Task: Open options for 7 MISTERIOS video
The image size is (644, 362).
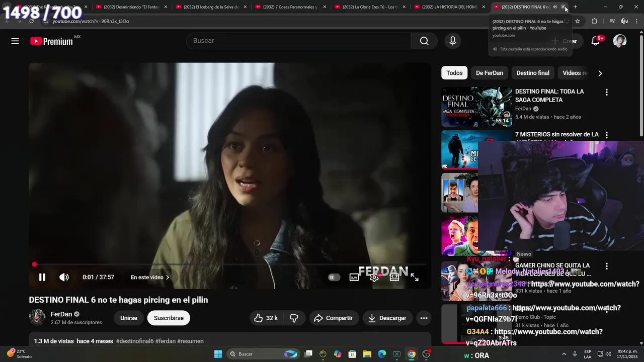Action: [606, 135]
